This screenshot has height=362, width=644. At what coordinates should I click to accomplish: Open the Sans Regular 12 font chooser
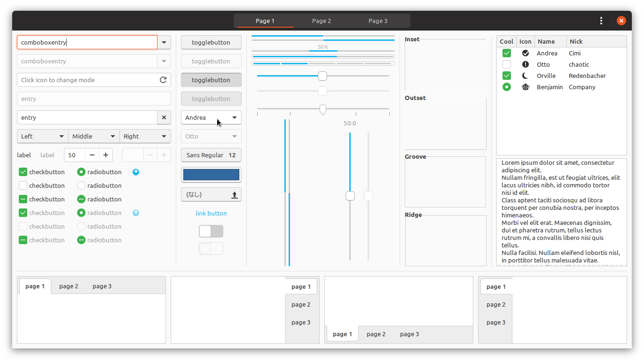click(x=211, y=155)
